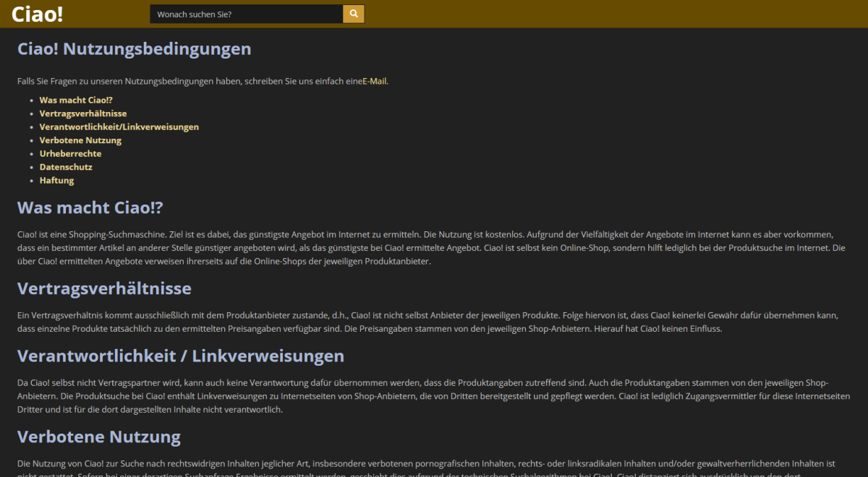Jump to the Urheberrechte link
Viewport: 868px width, 477px height.
pyautogui.click(x=70, y=153)
